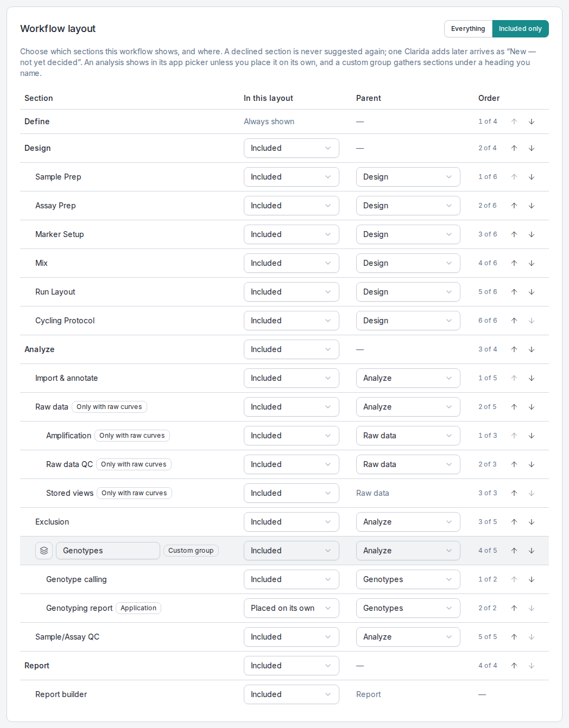The width and height of the screenshot is (569, 728).
Task: Move Amplification row down one position
Action: [532, 436]
